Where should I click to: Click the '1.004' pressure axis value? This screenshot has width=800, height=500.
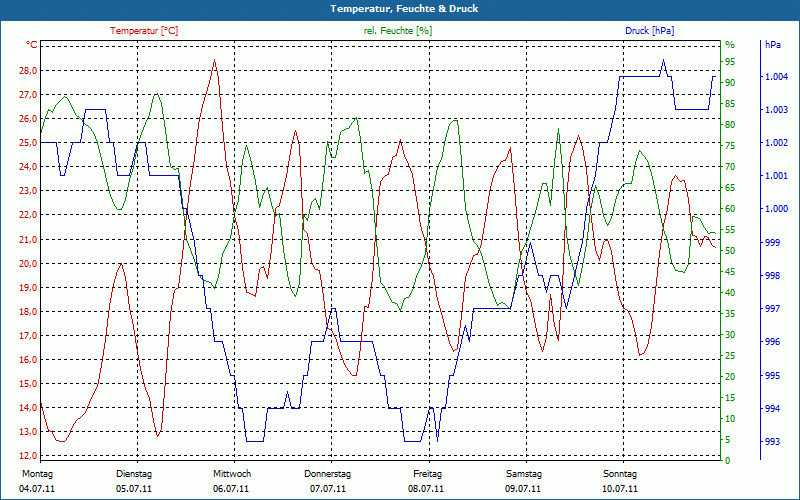pos(776,77)
